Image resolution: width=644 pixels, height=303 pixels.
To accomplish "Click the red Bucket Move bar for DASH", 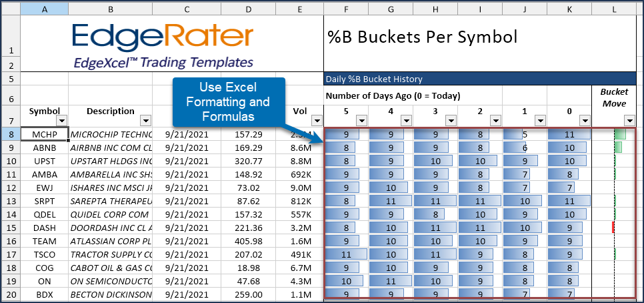I will coord(613,228).
